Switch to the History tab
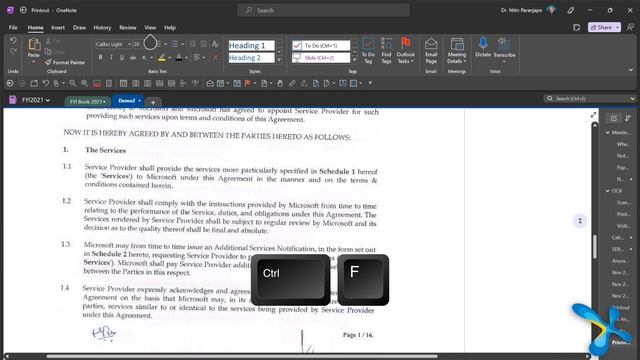This screenshot has height=360, width=640. (102, 28)
